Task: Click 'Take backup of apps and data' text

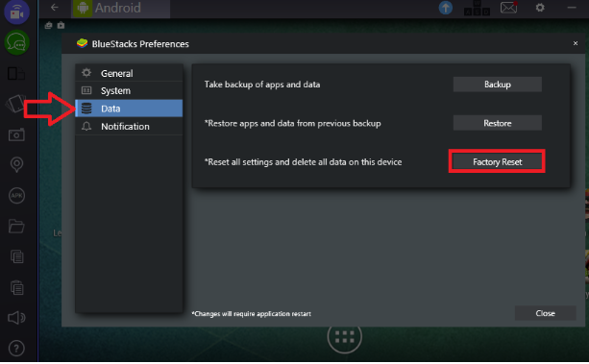Action: [x=262, y=85]
